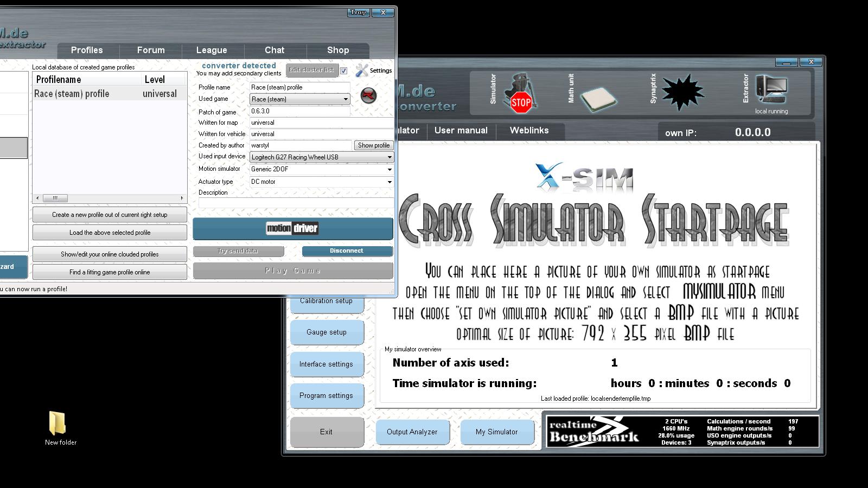Expand the Motion simulator dropdown
868x488 pixels.
389,170
